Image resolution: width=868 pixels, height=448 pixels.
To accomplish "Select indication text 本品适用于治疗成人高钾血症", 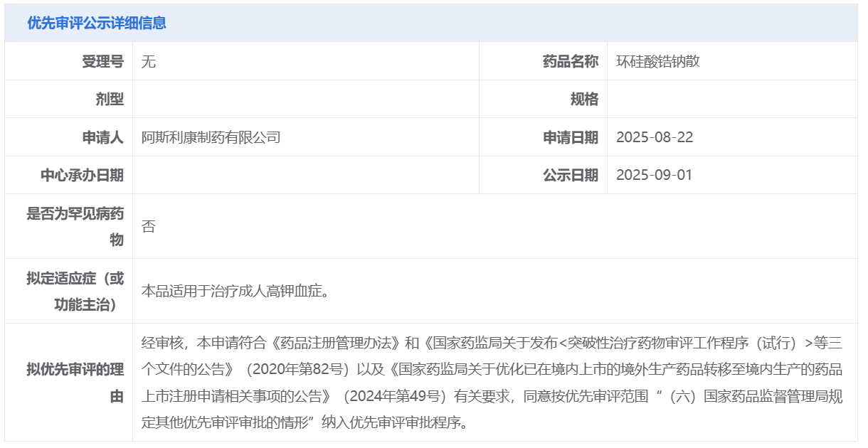I will (235, 291).
